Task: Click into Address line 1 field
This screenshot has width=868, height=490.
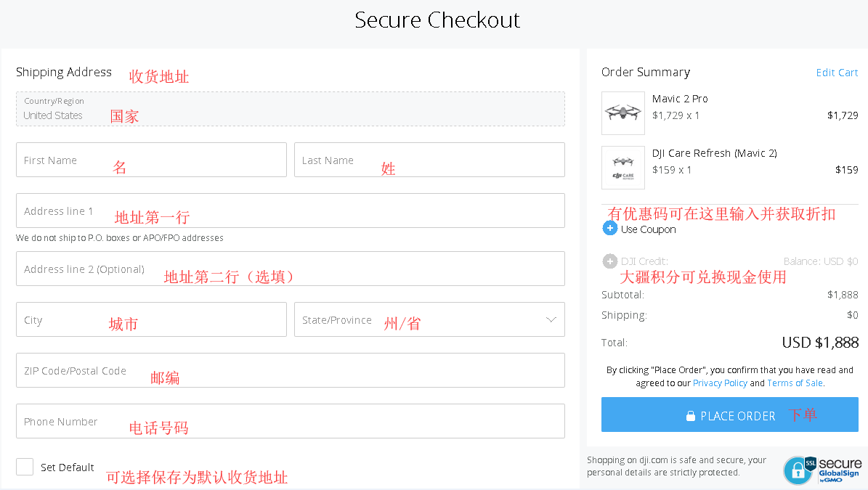Action: [x=291, y=211]
